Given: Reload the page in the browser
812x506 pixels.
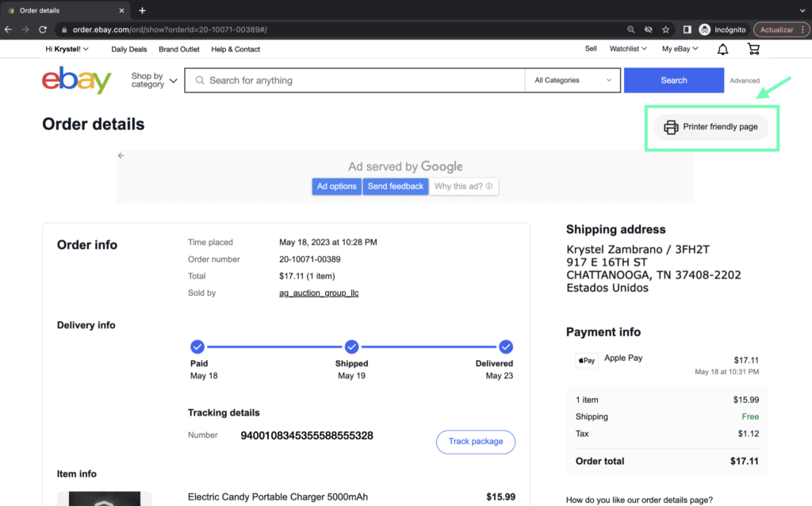Looking at the screenshot, I should pyautogui.click(x=43, y=29).
